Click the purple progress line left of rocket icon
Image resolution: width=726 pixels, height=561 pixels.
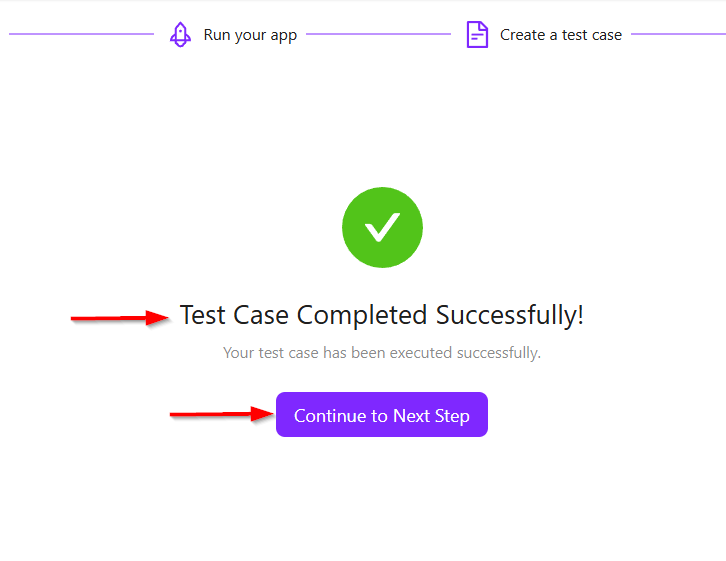(80, 34)
